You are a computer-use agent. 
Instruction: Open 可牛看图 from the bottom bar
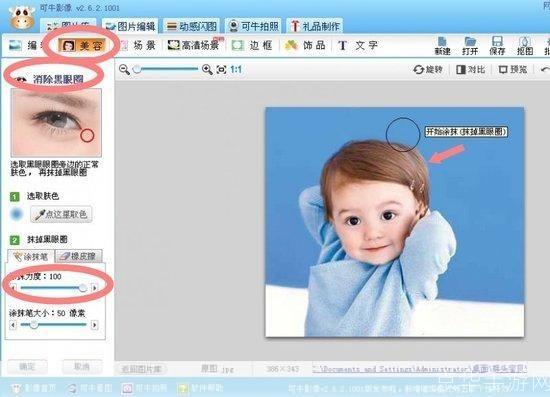point(90,388)
